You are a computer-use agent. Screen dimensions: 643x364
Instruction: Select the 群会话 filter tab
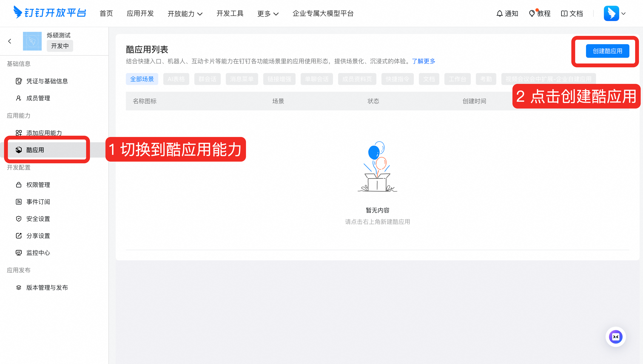point(208,79)
